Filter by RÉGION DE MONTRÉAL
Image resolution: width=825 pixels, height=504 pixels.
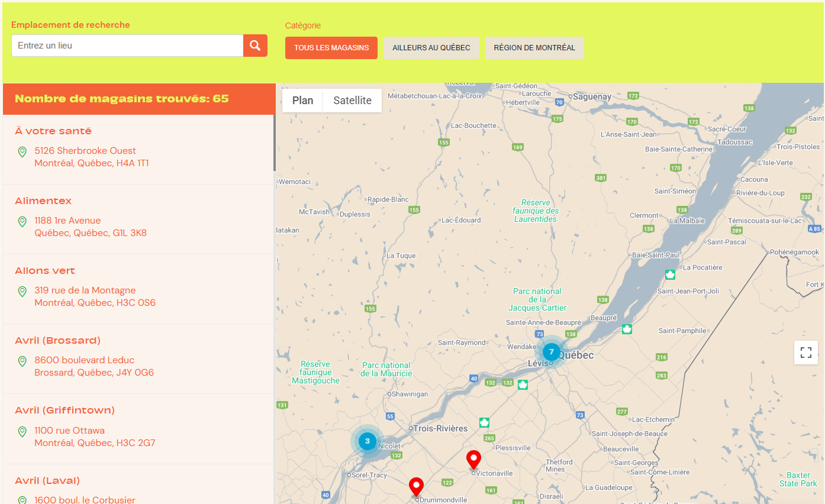tap(534, 48)
